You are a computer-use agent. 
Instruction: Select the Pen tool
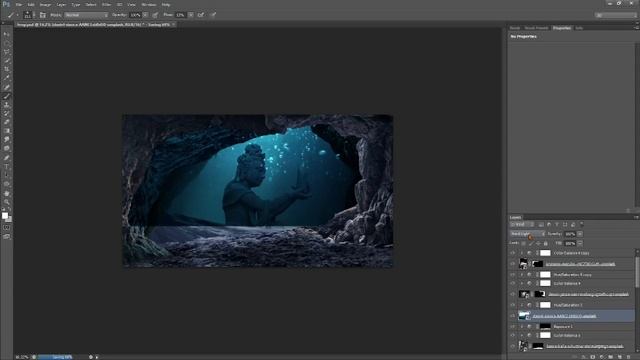coord(7,158)
